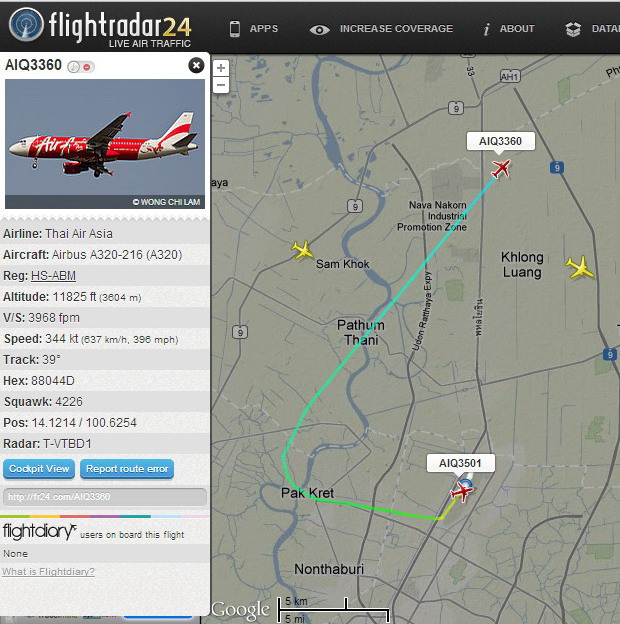Toggle the follow switch next to AIQ3360

[81, 67]
